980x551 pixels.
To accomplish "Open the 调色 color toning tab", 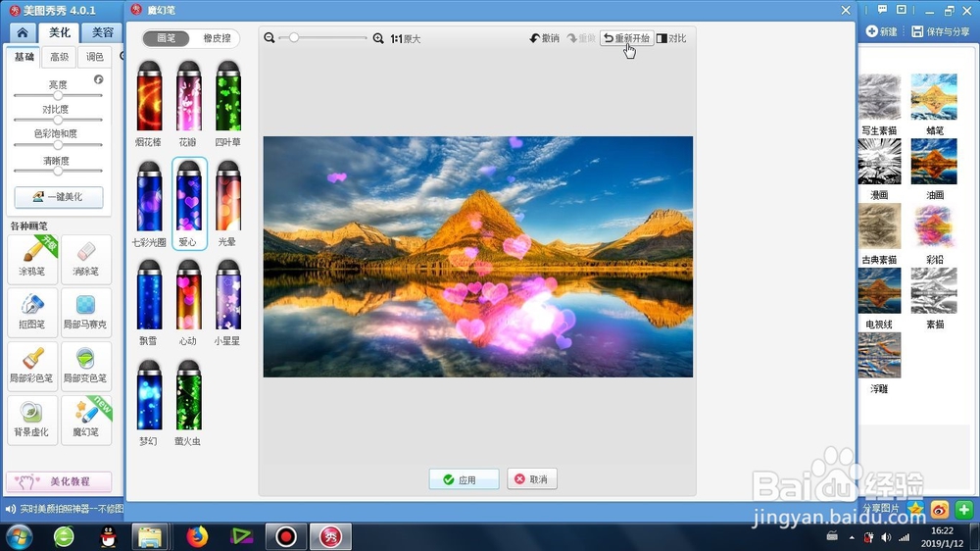I will click(94, 57).
